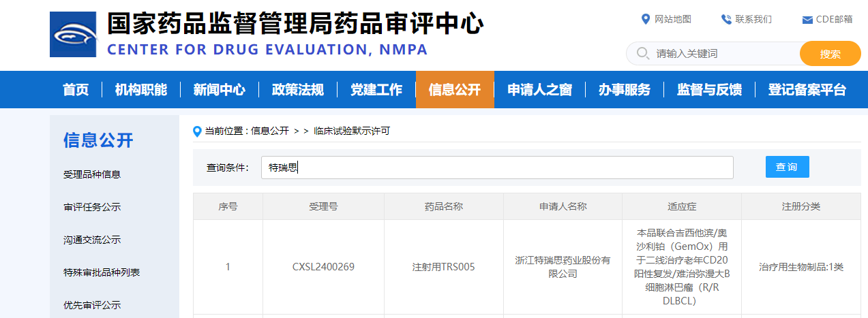Open 特殊审批品种列表 sidebar link
Image resolution: width=868 pixels, height=318 pixels.
click(x=102, y=272)
